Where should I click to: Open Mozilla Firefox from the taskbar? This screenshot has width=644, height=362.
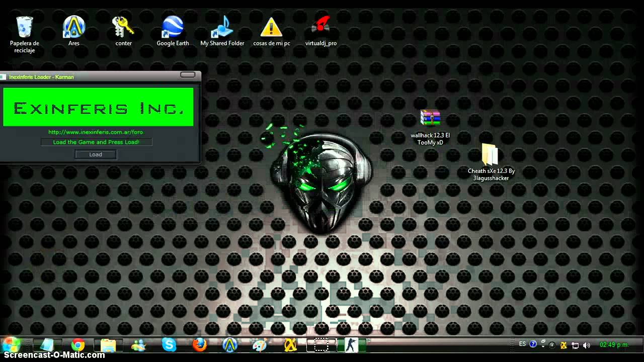pos(200,345)
